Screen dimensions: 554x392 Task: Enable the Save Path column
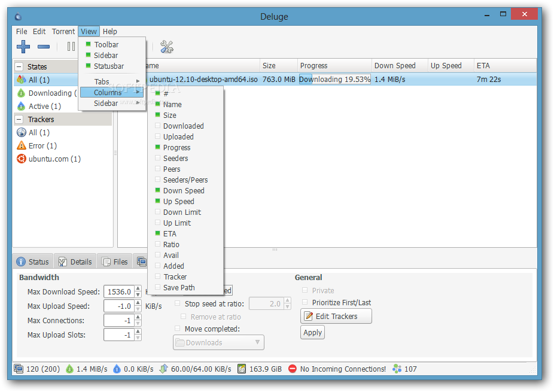(x=186, y=288)
